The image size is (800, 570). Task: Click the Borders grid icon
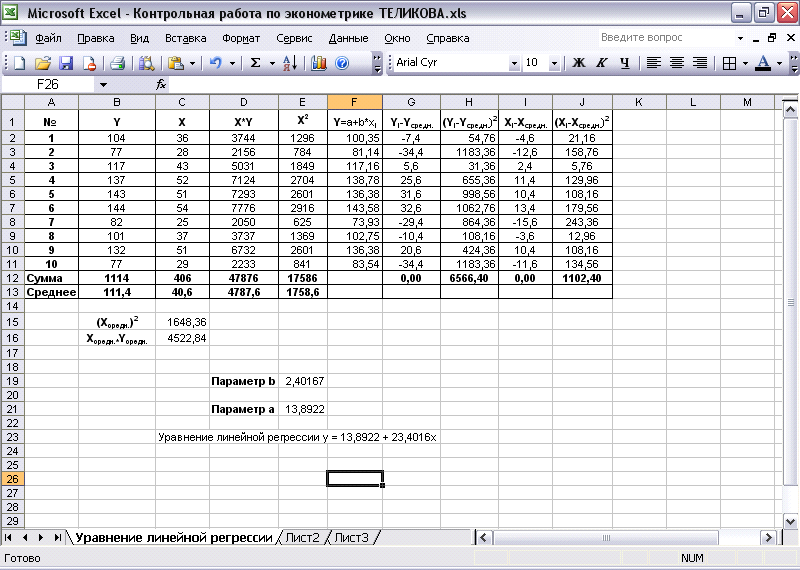(730, 63)
